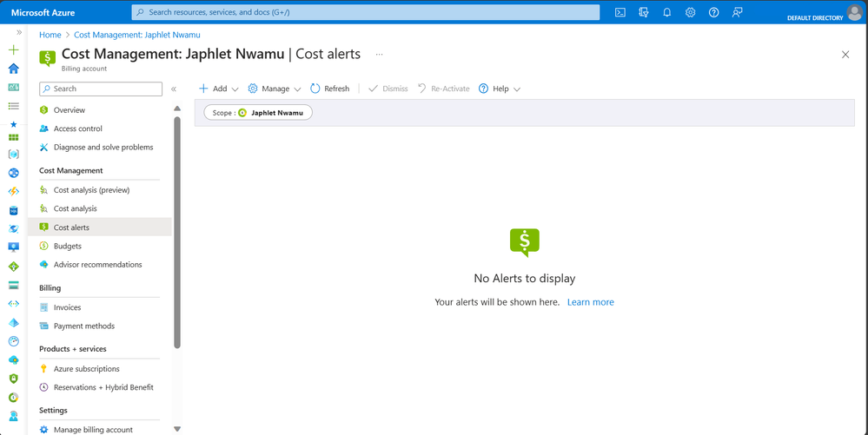Click the green plus Create a resource icon
The image size is (868, 435).
[14, 49]
